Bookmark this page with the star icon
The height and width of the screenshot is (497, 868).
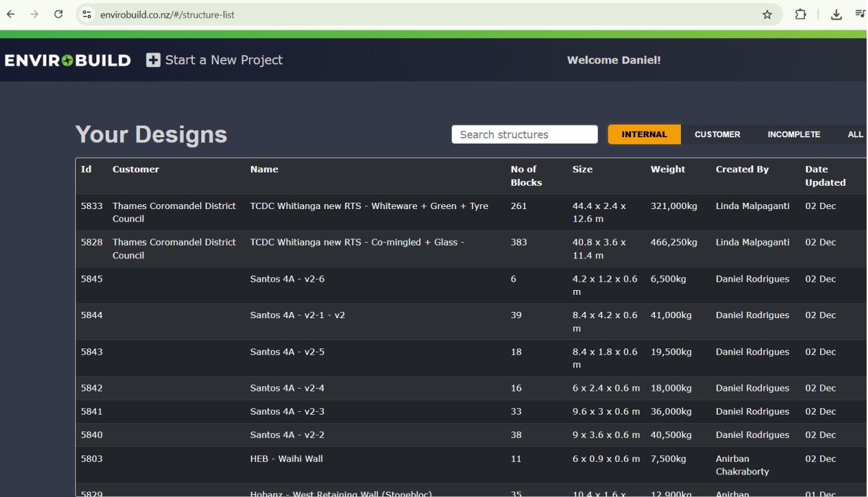[767, 14]
